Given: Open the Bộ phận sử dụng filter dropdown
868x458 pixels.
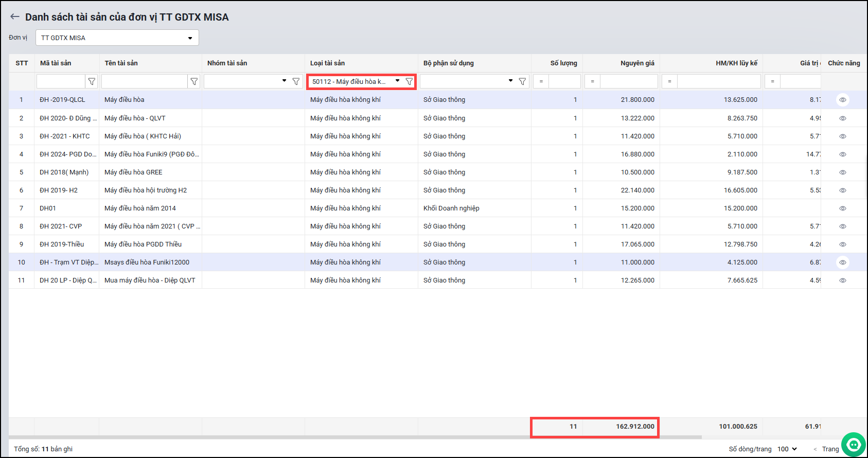Looking at the screenshot, I should click(510, 81).
